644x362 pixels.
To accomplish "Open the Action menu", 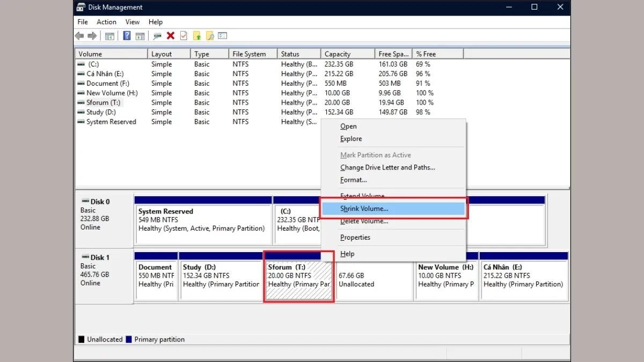I will coord(106,22).
